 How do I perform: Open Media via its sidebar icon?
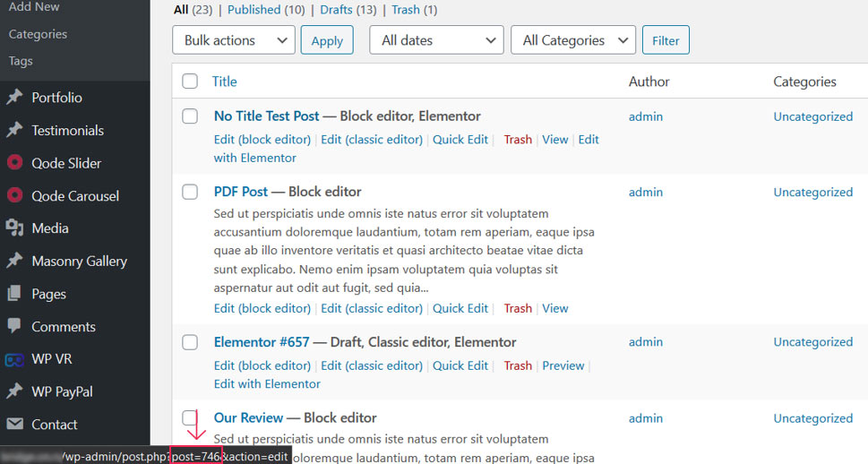pyautogui.click(x=14, y=228)
